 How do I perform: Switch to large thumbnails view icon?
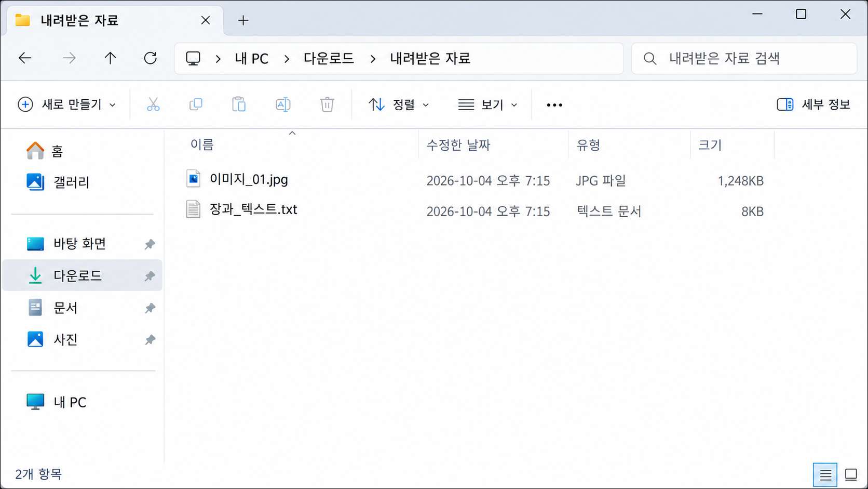coord(851,474)
